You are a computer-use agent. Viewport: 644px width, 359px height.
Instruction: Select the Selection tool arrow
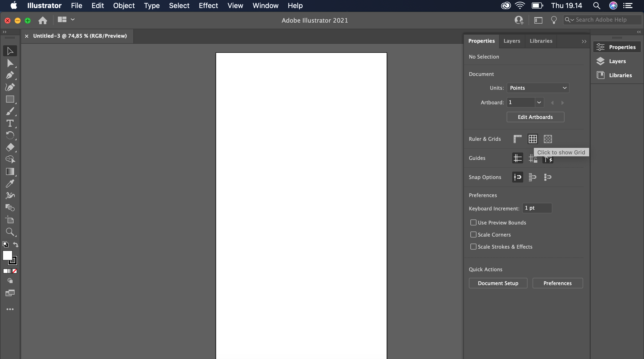coord(10,51)
